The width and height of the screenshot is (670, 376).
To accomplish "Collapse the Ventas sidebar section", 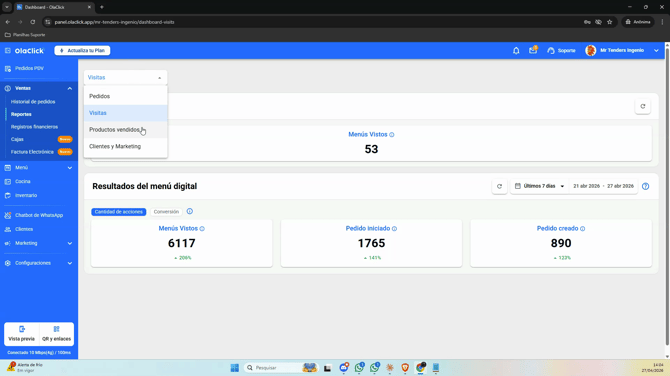I will coord(70,88).
